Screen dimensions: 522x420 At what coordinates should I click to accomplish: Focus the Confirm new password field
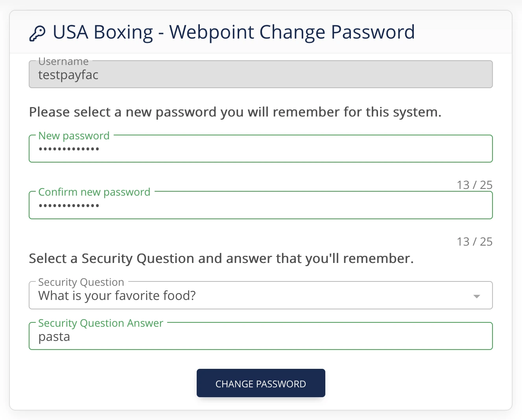(261, 205)
